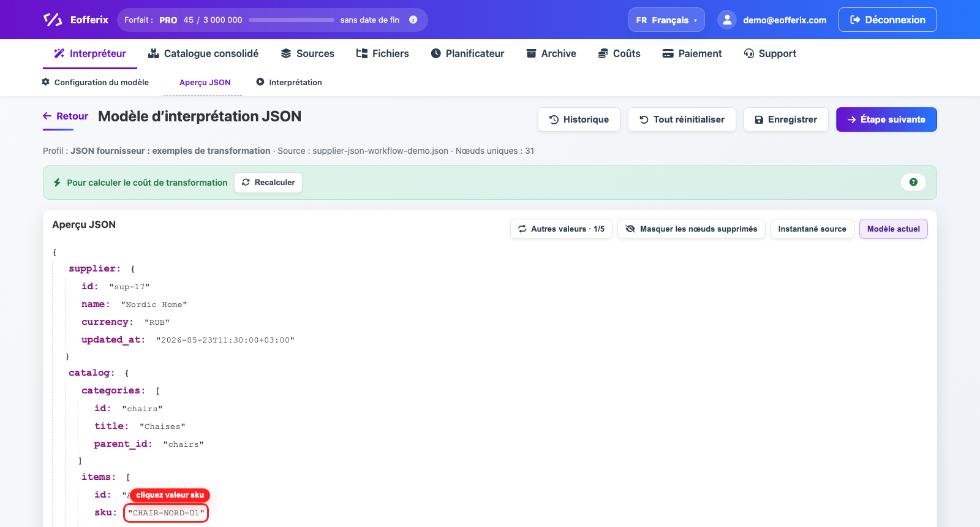Click the updated_at timestamp value
This screenshot has height=527, width=980.
[225, 339]
